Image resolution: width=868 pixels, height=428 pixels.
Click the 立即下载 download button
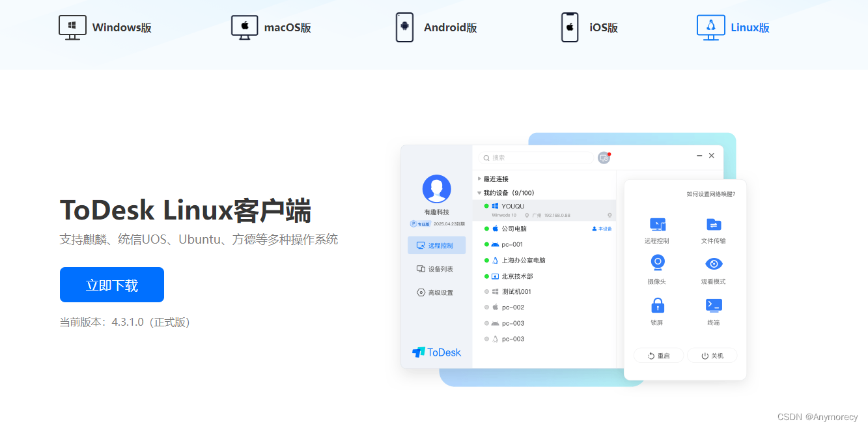point(112,285)
